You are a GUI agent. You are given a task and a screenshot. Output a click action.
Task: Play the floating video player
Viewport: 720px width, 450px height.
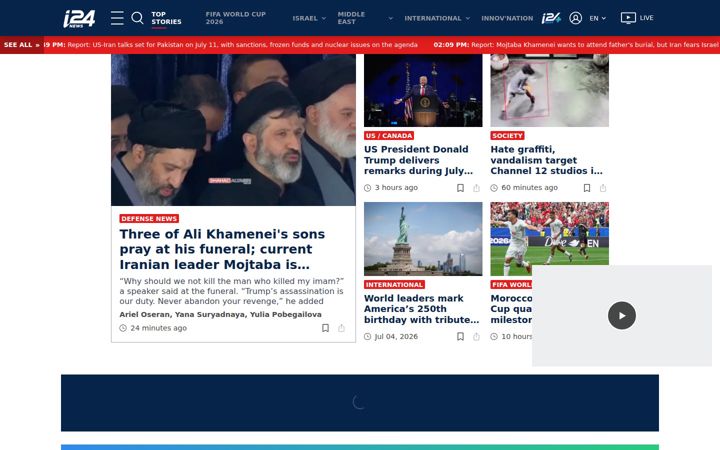pyautogui.click(x=622, y=315)
